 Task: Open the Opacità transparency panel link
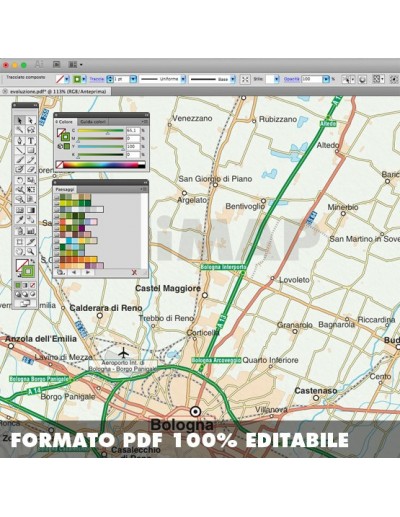coord(292,79)
